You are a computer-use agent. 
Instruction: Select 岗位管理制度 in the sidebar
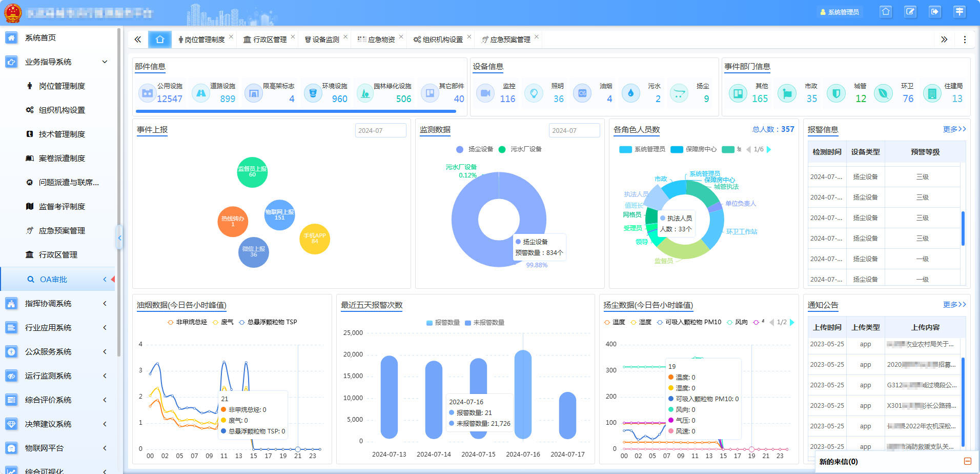pyautogui.click(x=62, y=86)
